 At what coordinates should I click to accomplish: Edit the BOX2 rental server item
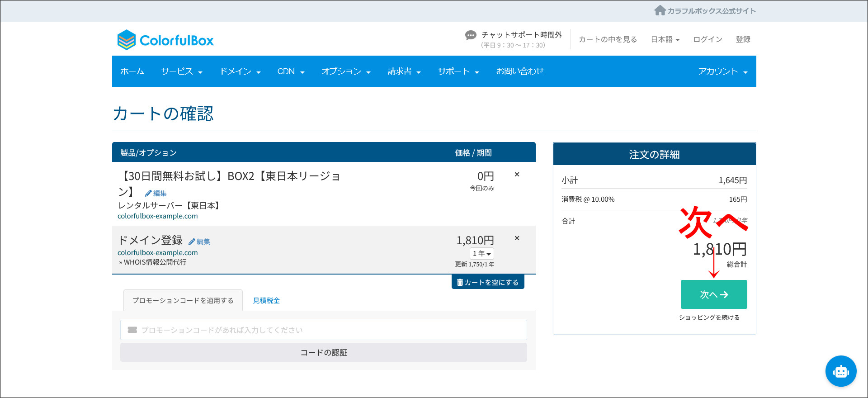[x=156, y=193]
